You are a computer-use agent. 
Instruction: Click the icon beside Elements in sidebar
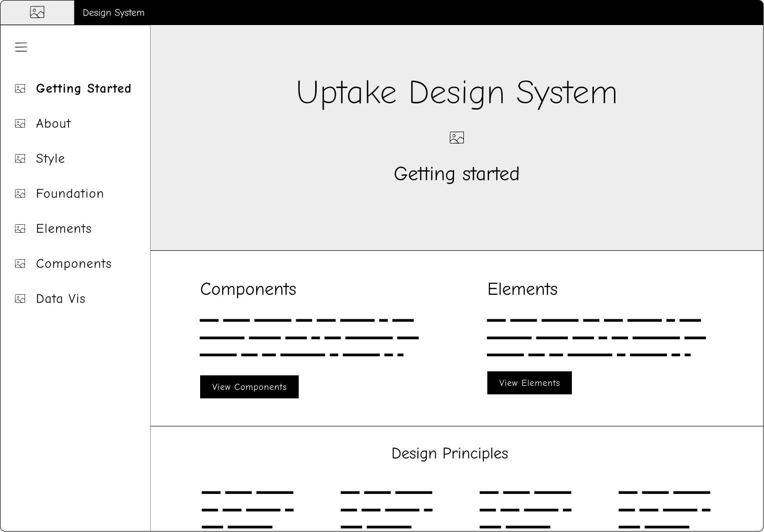[x=20, y=229]
